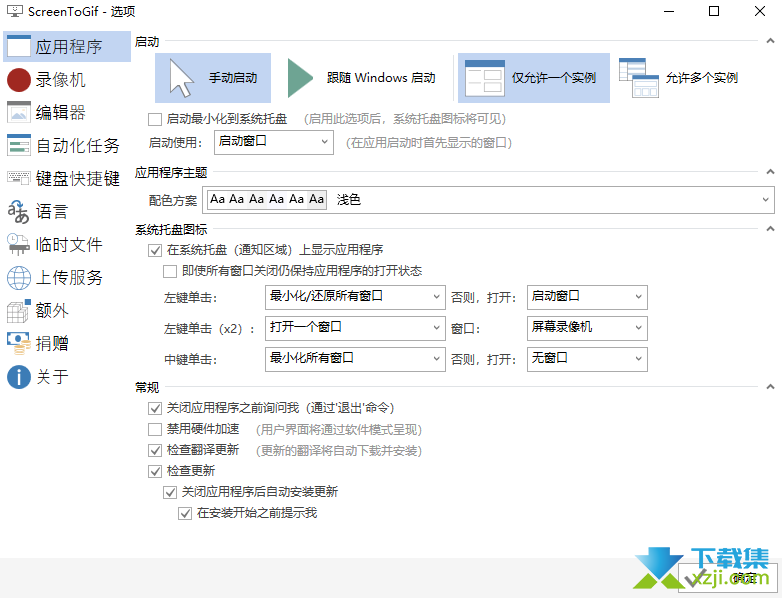Screen dimensions: 782x598
Task: Toggle 关闭应用程序后自动安装更新 checkbox
Action: pyautogui.click(x=170, y=492)
